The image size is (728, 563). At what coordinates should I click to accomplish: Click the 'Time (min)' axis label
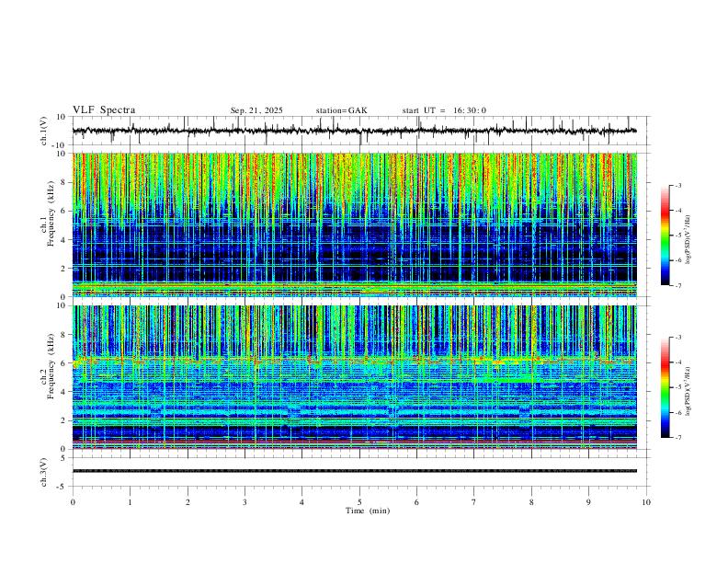pyautogui.click(x=368, y=511)
